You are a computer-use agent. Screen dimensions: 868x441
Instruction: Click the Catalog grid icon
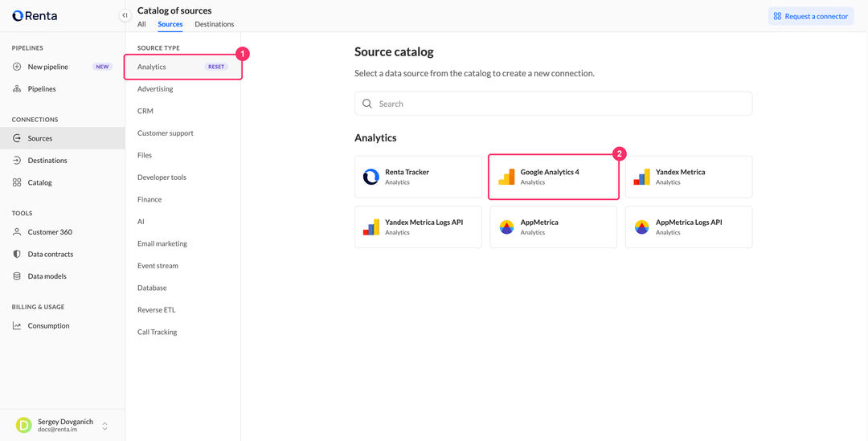click(17, 182)
